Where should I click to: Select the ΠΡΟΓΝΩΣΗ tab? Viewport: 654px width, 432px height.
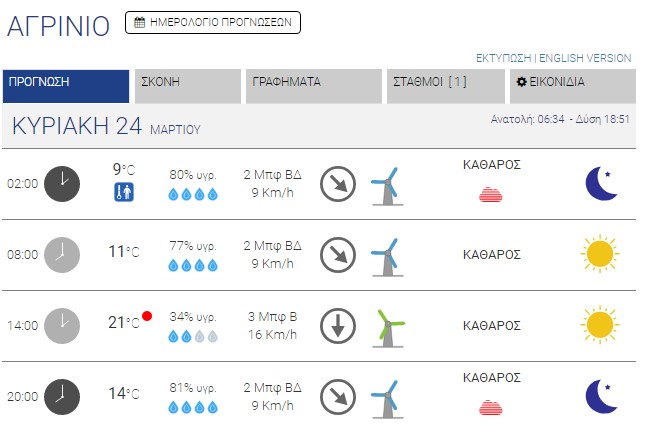click(66, 83)
